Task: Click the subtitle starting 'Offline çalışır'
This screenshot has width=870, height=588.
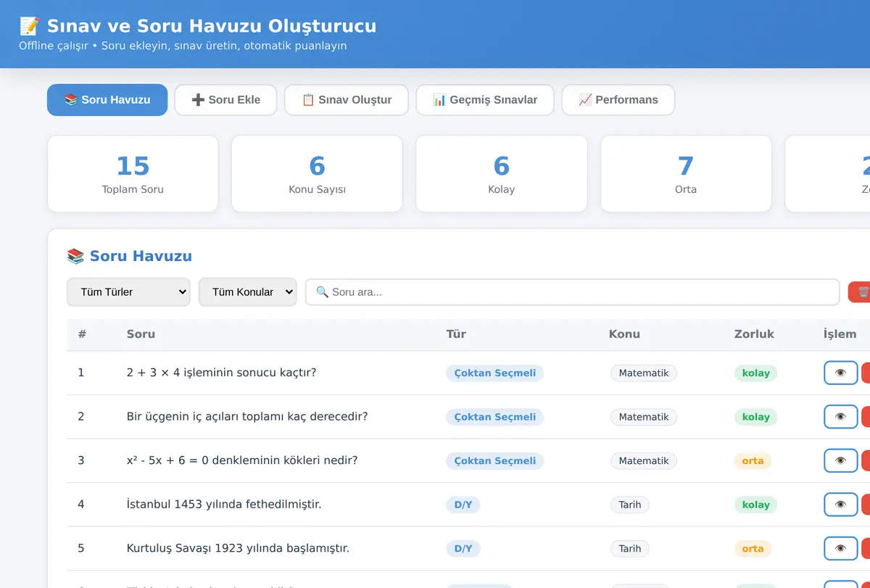Action: 183,46
